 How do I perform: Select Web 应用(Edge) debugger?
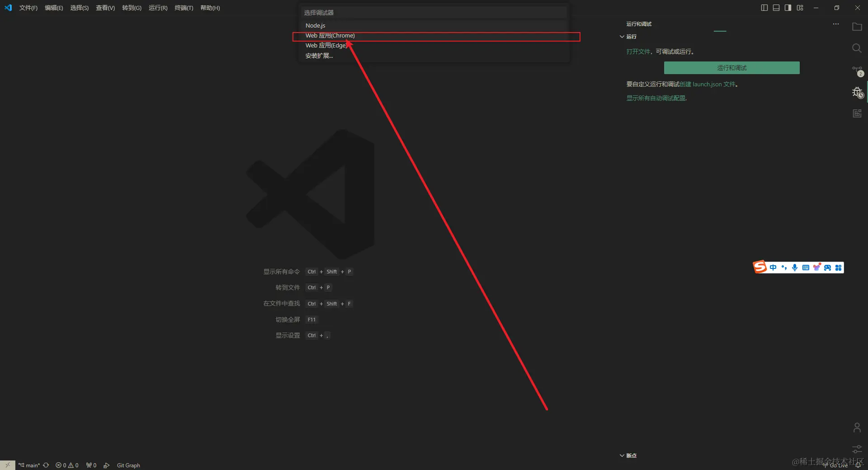[434, 46]
